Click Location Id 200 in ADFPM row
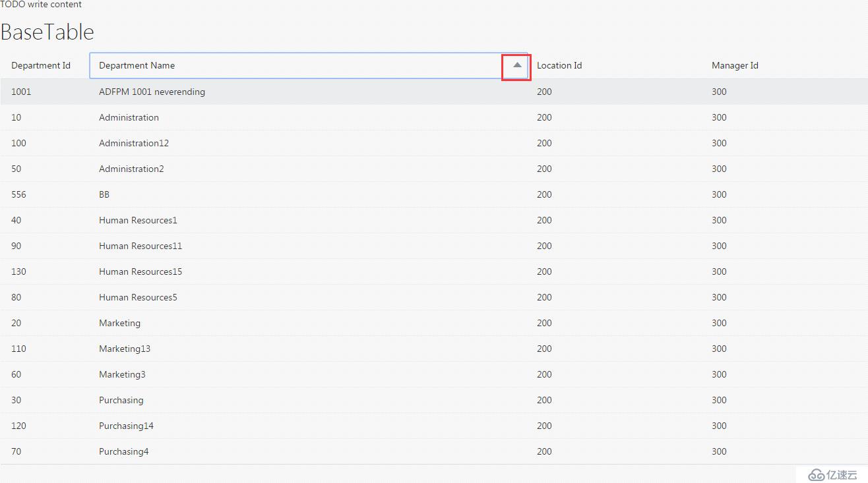The height and width of the screenshot is (483, 868). coord(544,92)
